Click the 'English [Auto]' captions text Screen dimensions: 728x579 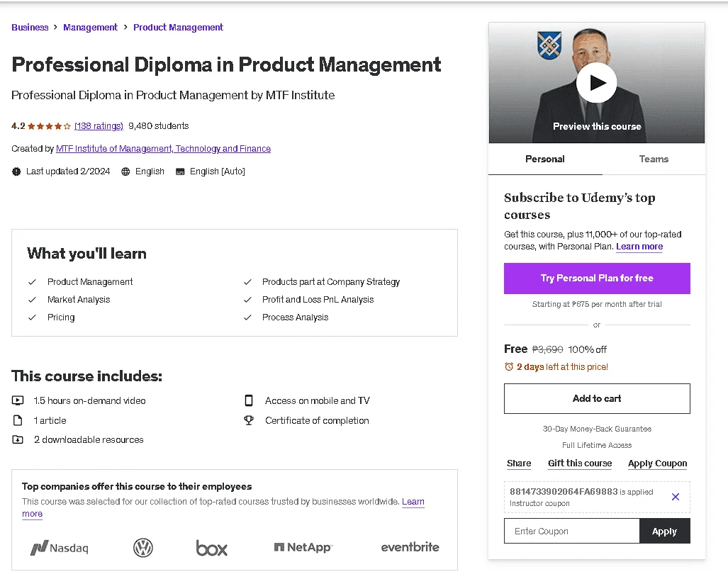pyautogui.click(x=218, y=172)
